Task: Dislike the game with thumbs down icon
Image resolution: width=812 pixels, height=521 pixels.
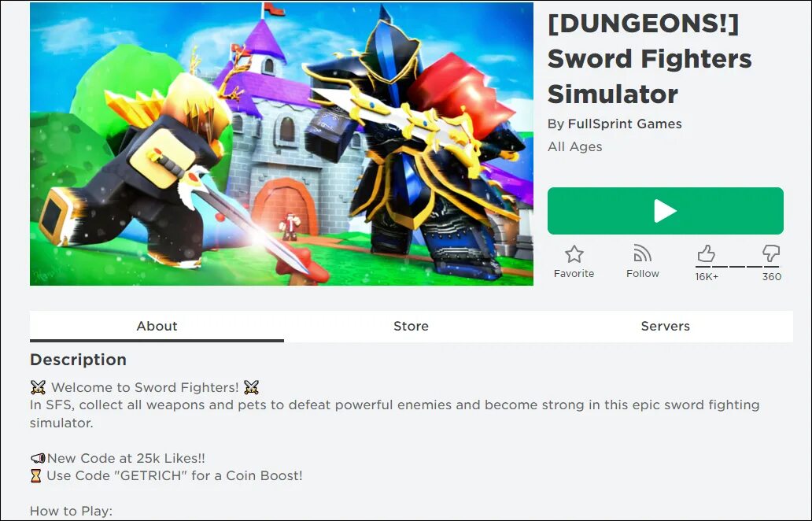Action: (x=771, y=253)
